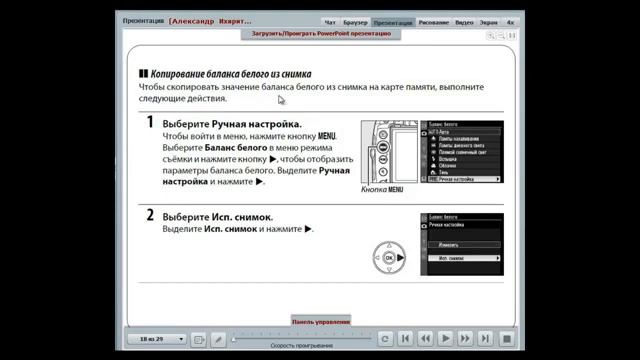This screenshot has width=640, height=360.
Task: Click the playback speed slider handle
Action: coord(234,339)
